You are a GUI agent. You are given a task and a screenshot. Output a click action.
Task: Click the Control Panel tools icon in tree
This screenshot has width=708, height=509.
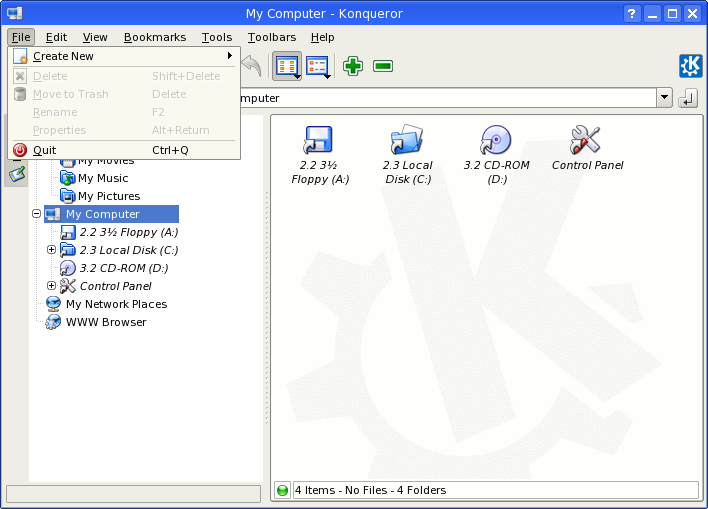pos(67,286)
